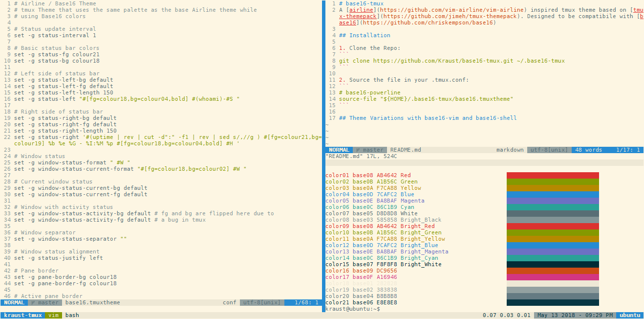
Task: Click the line set -g status-bg colour18
Action: tap(57, 61)
